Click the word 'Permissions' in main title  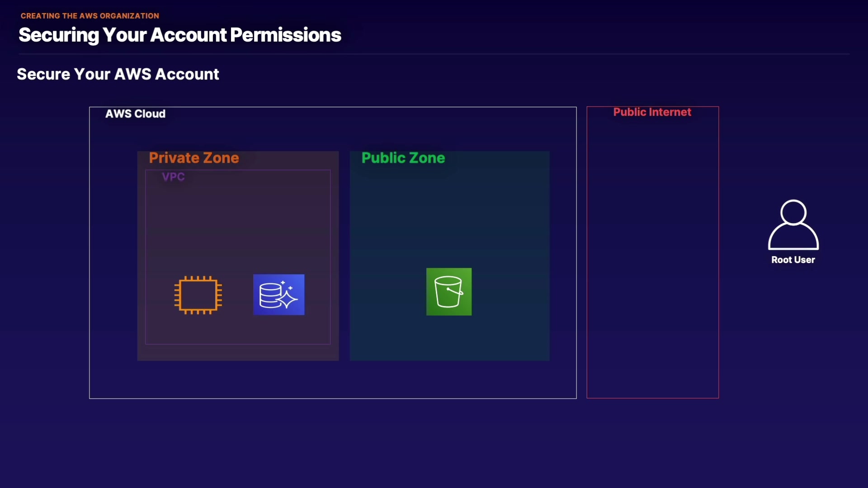coord(285,35)
